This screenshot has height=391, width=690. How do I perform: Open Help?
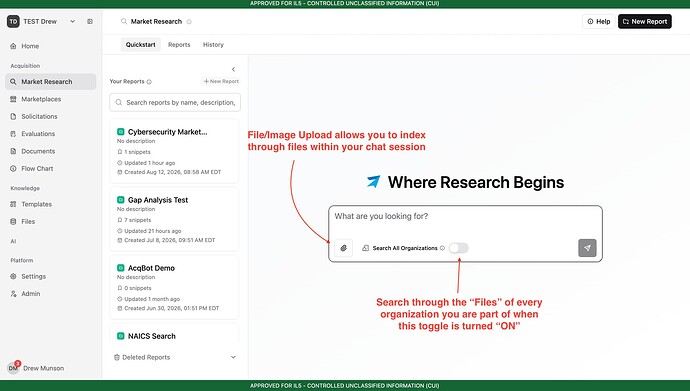(599, 21)
